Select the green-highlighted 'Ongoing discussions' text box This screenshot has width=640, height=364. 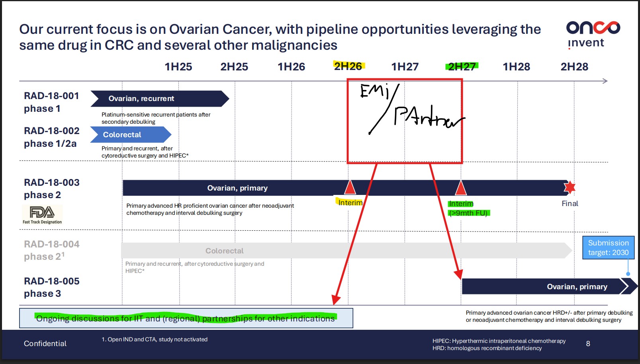coord(186,318)
